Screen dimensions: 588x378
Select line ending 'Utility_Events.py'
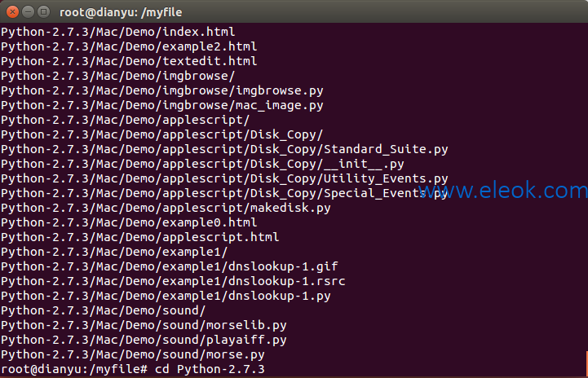224,178
